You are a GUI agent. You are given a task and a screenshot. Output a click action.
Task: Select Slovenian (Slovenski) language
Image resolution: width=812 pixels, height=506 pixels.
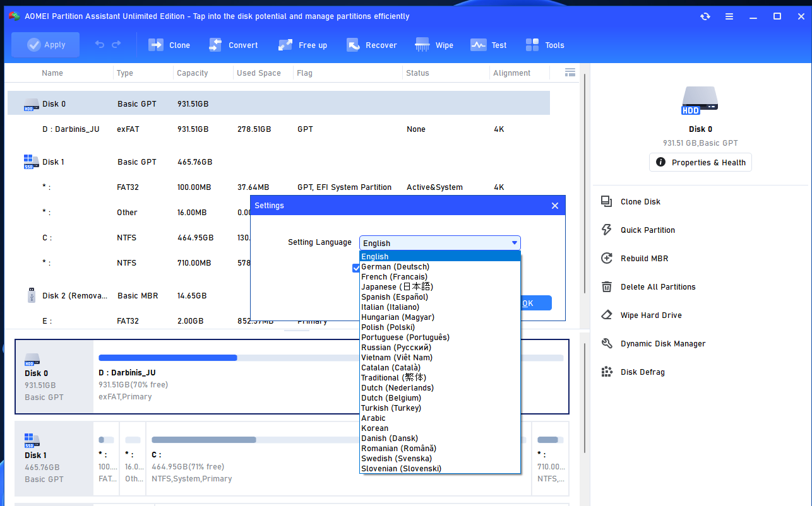(440, 468)
